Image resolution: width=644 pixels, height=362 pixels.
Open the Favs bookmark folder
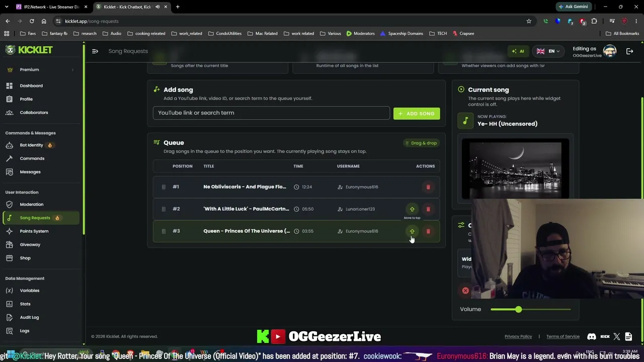[x=28, y=34]
